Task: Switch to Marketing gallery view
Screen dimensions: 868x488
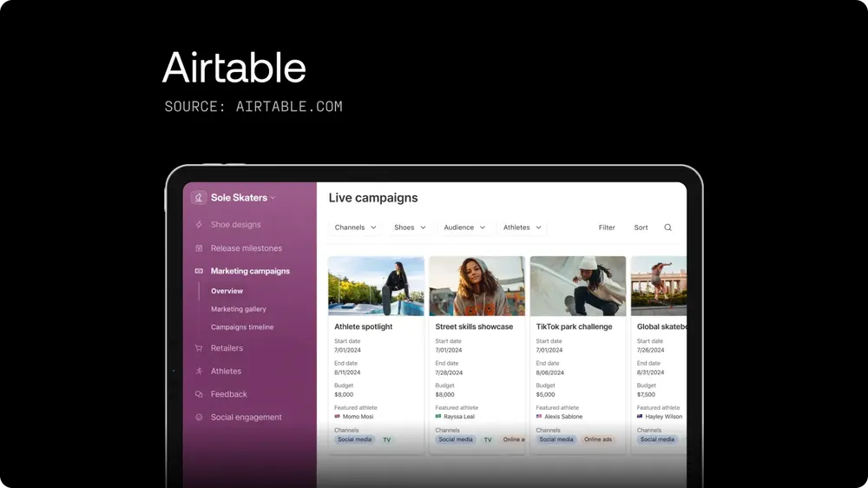Action: tap(239, 309)
